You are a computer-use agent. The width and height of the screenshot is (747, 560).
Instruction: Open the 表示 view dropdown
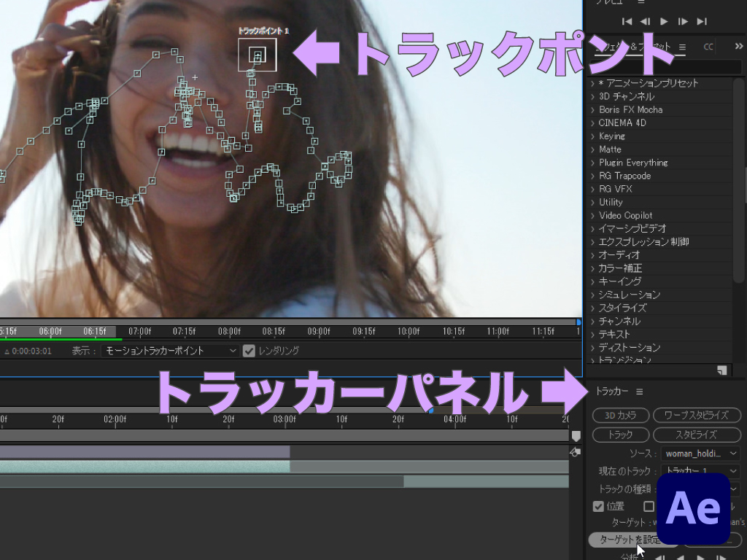tap(170, 351)
